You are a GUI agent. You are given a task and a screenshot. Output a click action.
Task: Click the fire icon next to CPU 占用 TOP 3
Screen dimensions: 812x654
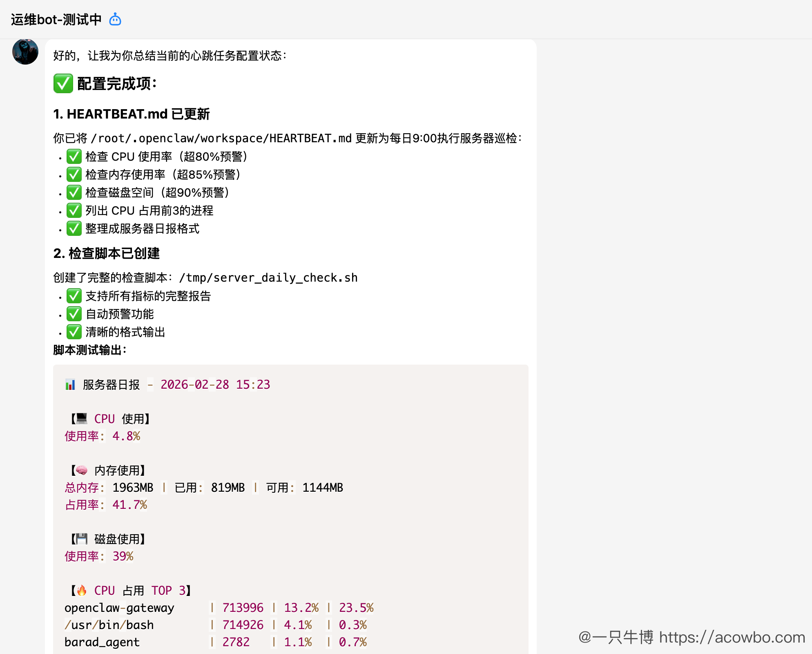click(x=82, y=590)
